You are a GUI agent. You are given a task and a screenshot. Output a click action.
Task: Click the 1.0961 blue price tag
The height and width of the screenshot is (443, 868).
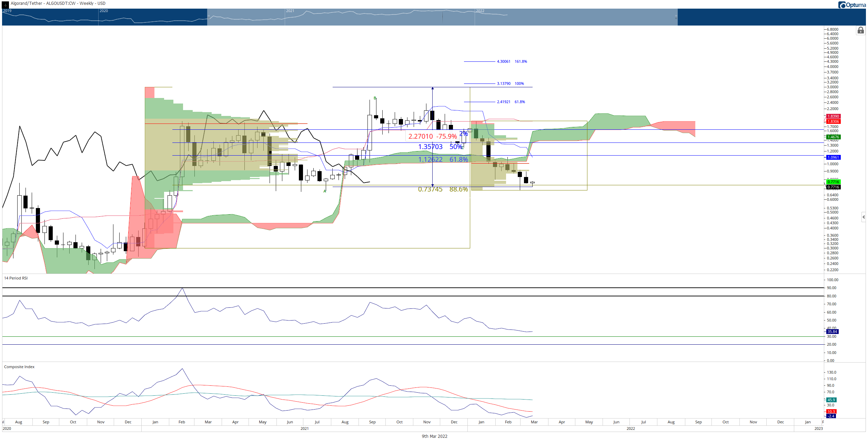pos(834,157)
